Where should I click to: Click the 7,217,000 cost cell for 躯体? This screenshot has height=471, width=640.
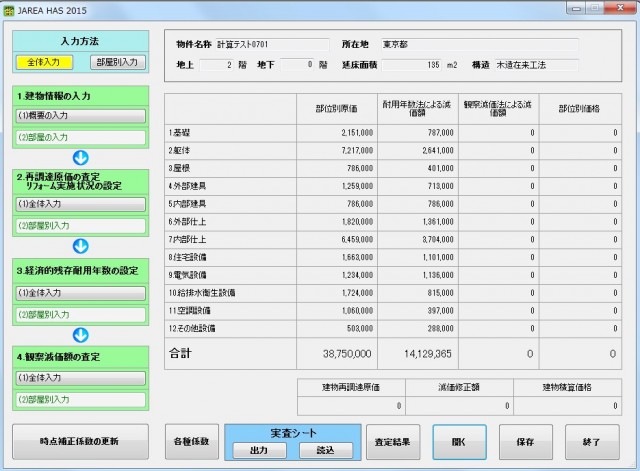coord(337,151)
